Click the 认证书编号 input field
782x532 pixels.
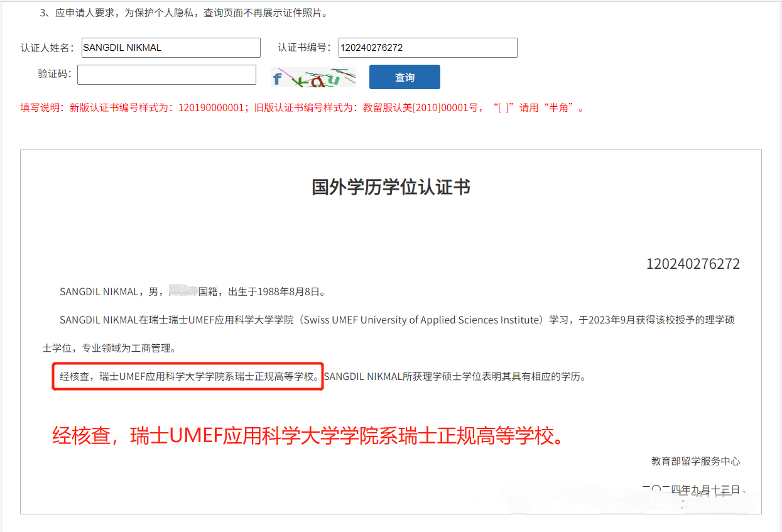(428, 48)
